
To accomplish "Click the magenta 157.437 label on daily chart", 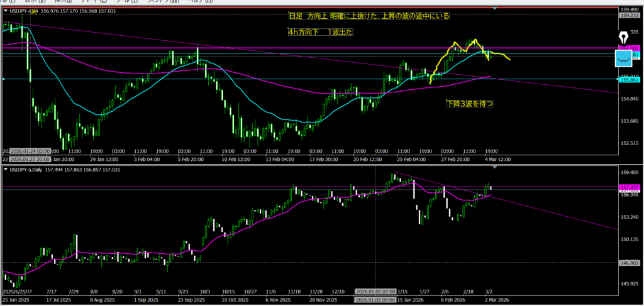I will pos(628,187).
